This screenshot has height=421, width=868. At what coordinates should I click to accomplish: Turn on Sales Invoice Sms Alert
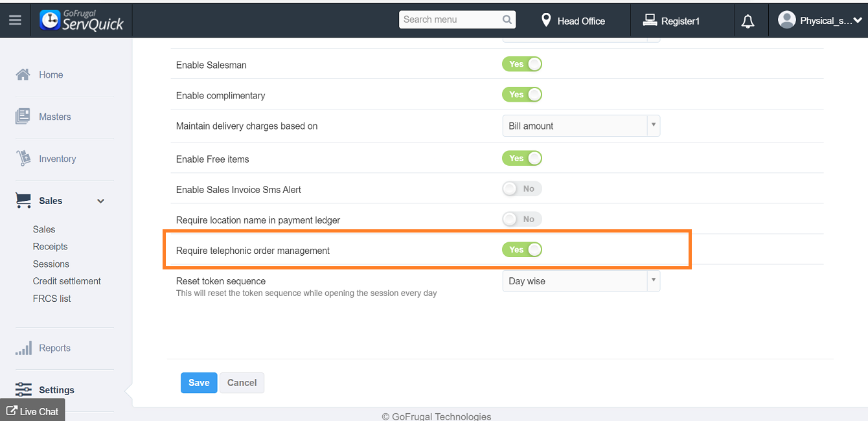pyautogui.click(x=521, y=188)
